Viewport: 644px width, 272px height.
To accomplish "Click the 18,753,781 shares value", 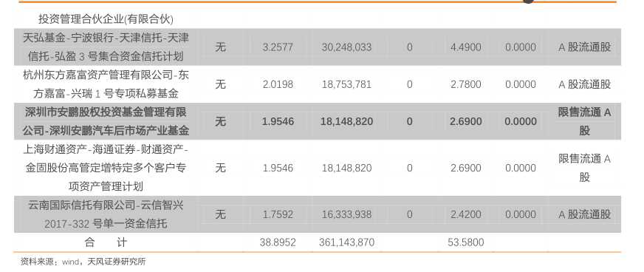I will click(346, 85).
